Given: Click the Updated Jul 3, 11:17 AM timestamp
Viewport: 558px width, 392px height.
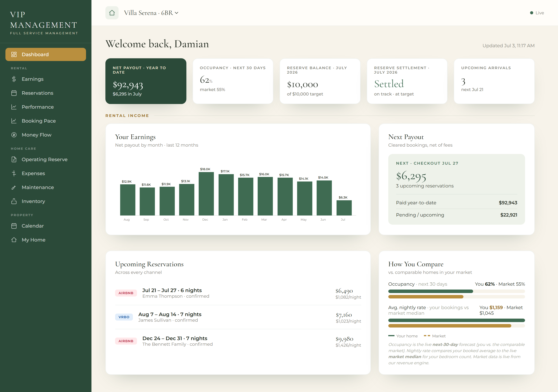Looking at the screenshot, I should (508, 46).
